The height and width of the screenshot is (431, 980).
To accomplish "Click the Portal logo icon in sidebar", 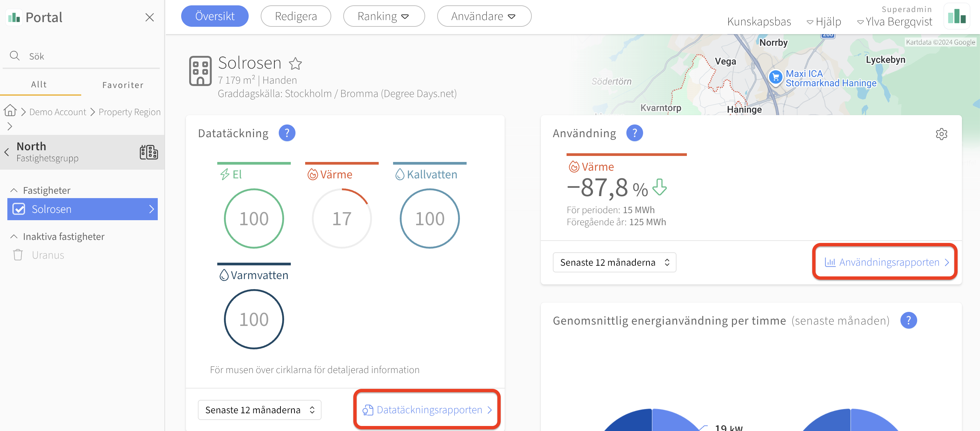I will tap(14, 17).
